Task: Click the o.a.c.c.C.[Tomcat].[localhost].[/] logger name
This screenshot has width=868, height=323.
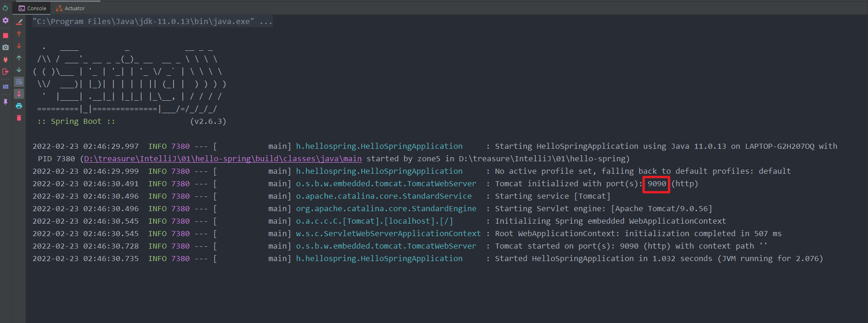Action: click(x=375, y=221)
